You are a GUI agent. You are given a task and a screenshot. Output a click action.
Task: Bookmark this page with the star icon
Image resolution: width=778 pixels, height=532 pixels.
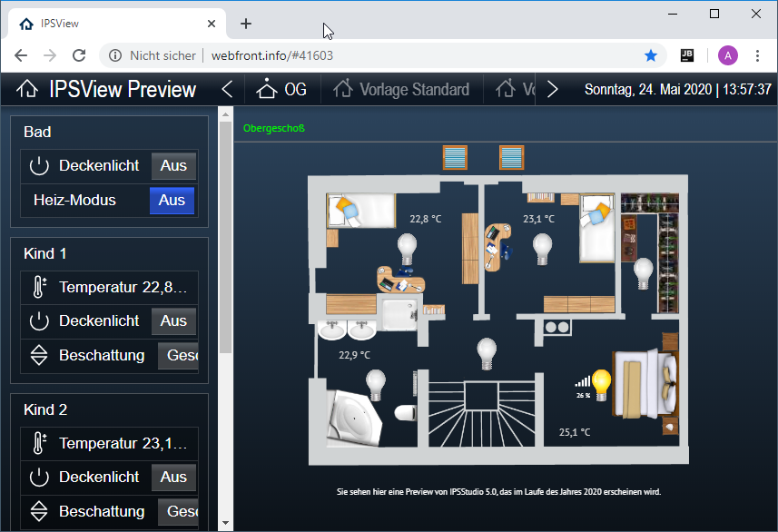click(651, 55)
